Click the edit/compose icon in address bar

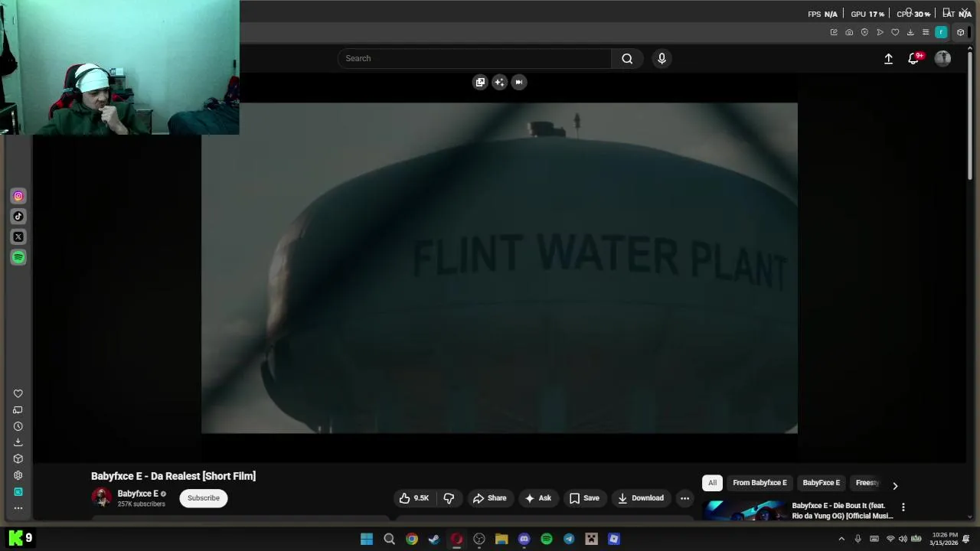tap(834, 32)
